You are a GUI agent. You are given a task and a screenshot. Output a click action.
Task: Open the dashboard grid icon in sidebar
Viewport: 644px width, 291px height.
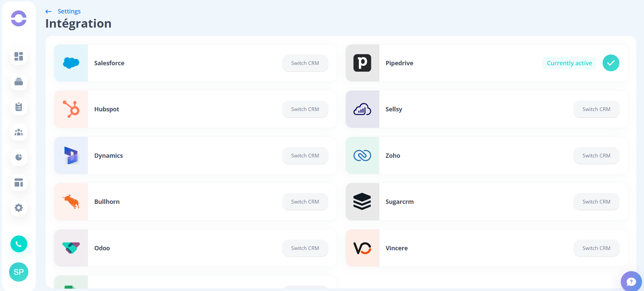[19, 56]
